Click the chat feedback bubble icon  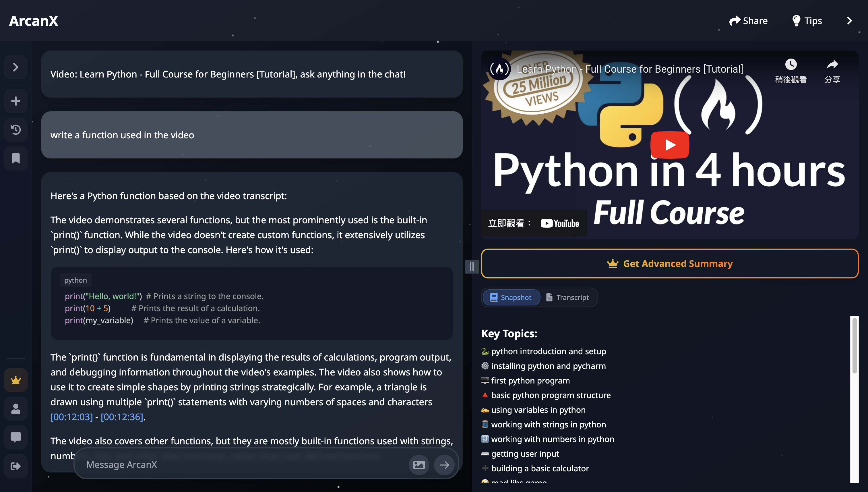point(15,437)
